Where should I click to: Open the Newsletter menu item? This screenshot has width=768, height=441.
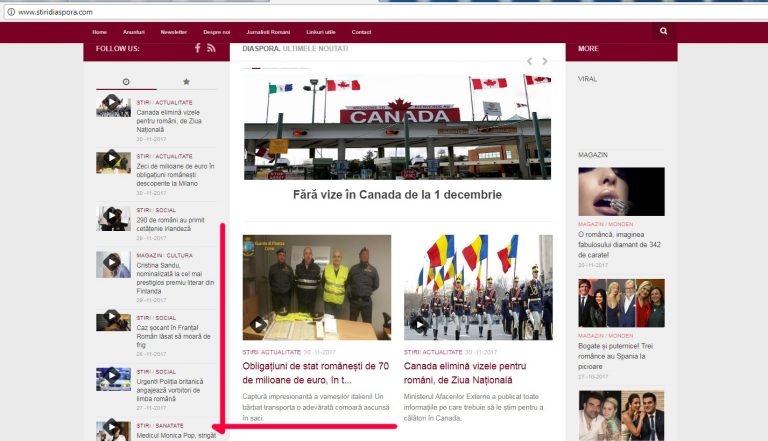tap(173, 32)
